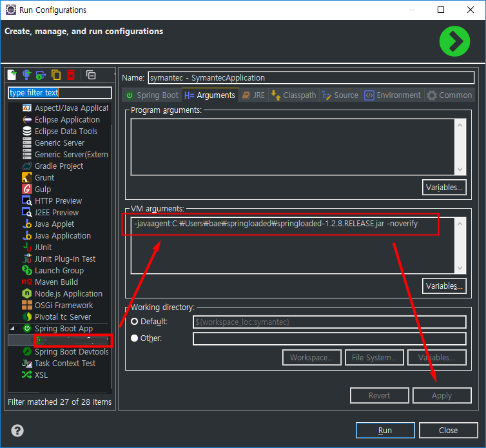This screenshot has width=486, height=448.
Task: Select Spring Boot App tree node
Action: pyautogui.click(x=57, y=328)
